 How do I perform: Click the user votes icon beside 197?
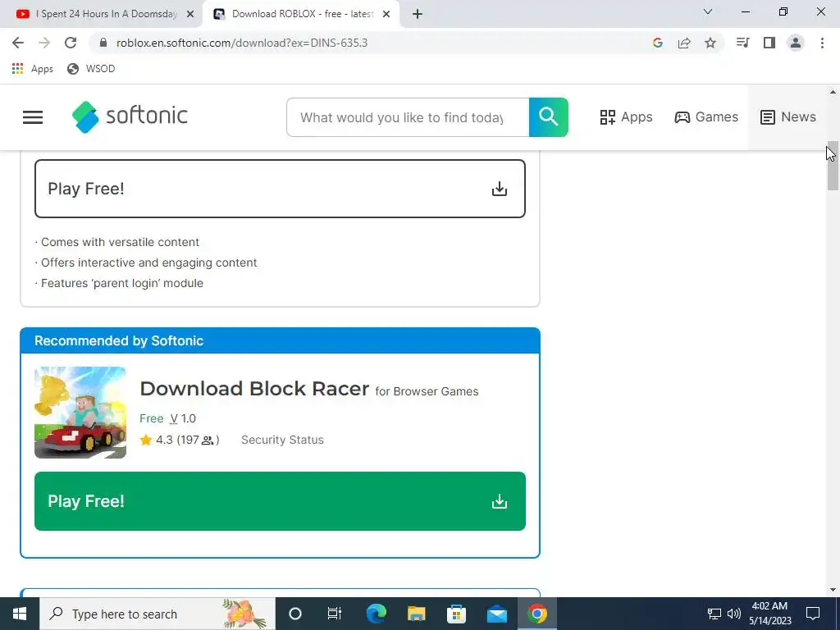pos(208,441)
